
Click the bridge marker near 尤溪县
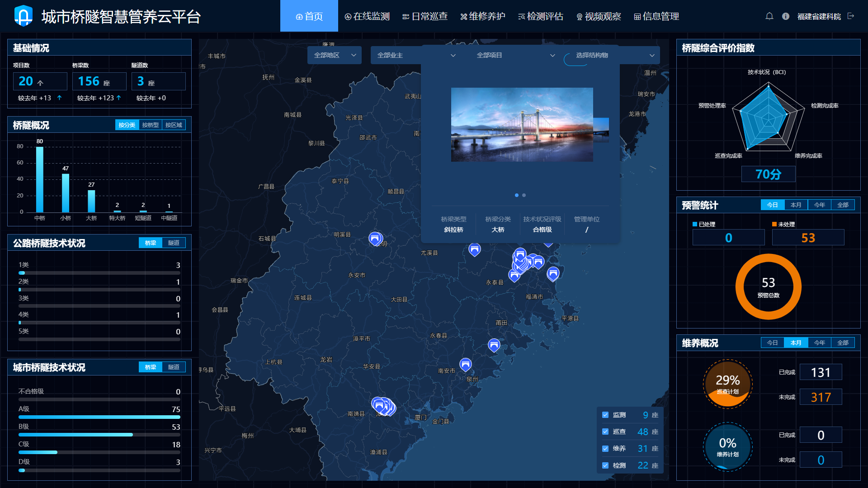click(x=474, y=249)
